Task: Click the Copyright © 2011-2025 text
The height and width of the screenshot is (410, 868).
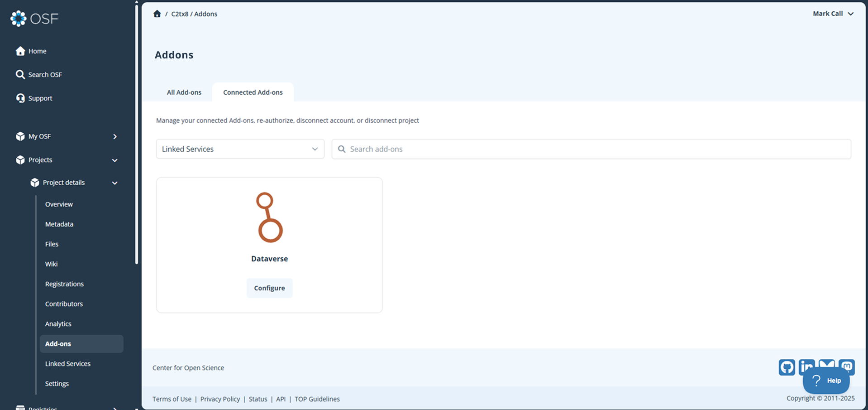Action: [x=820, y=398]
